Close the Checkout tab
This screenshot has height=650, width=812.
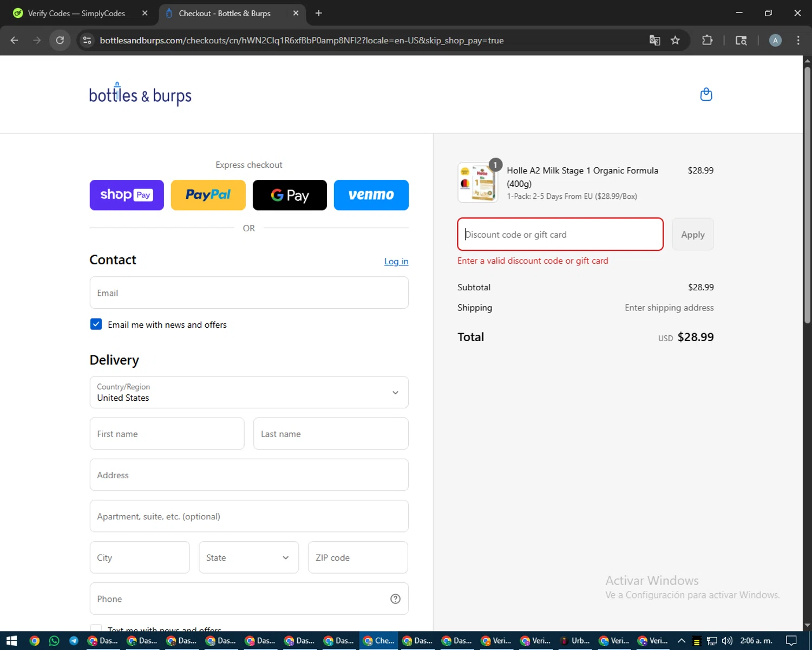pyautogui.click(x=296, y=13)
